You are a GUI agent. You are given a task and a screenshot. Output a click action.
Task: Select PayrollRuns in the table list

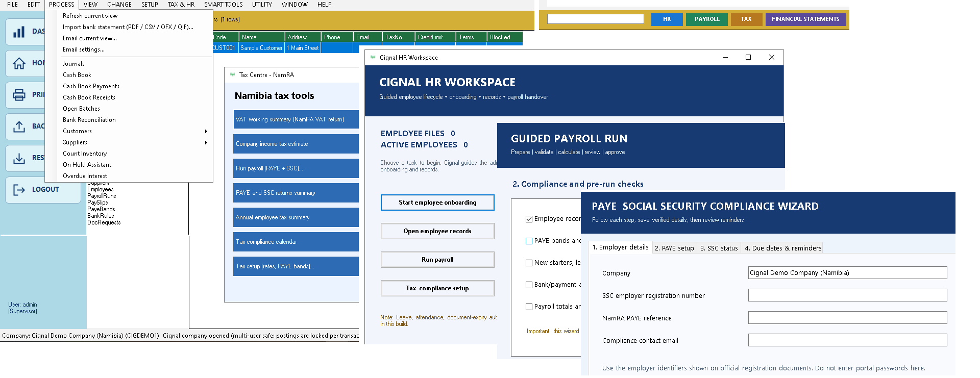pyautogui.click(x=102, y=196)
